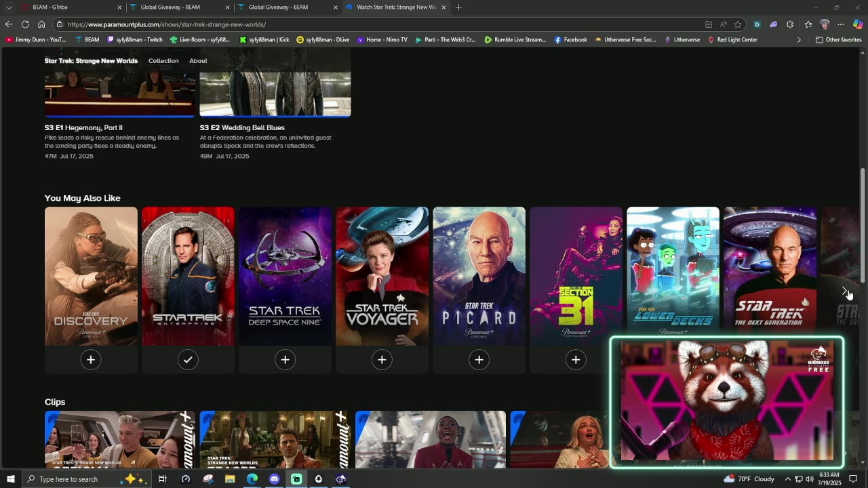Open the network icon in system tray
Viewport: 868px width, 488px height.
pos(799,479)
